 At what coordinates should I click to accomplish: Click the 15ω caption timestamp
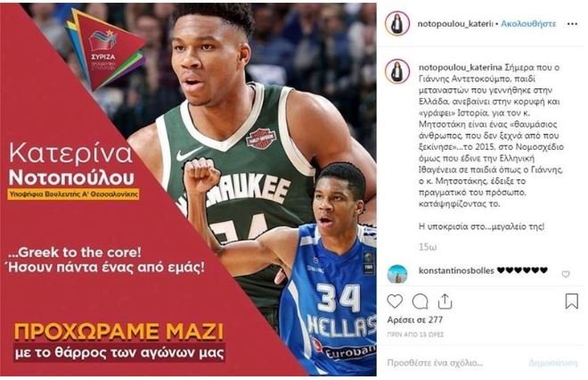point(428,247)
